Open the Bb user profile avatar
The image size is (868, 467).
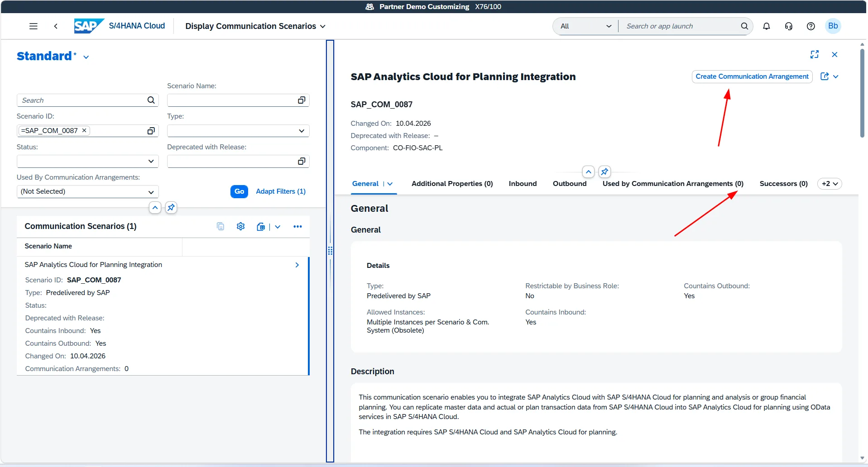pos(833,26)
